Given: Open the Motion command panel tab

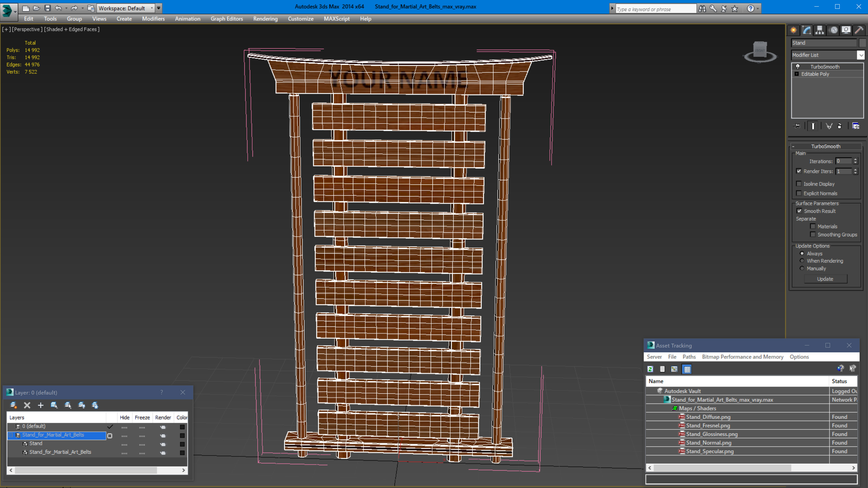Looking at the screenshot, I should pos(833,30).
